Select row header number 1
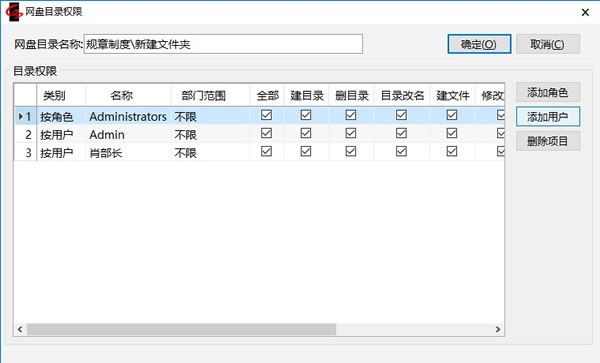The height and width of the screenshot is (363, 600). tap(25, 116)
